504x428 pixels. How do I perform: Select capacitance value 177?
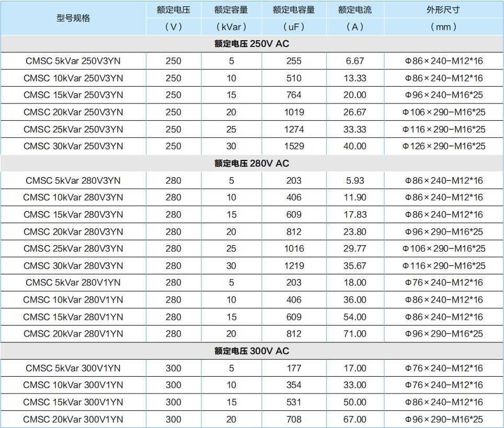[x=294, y=368]
